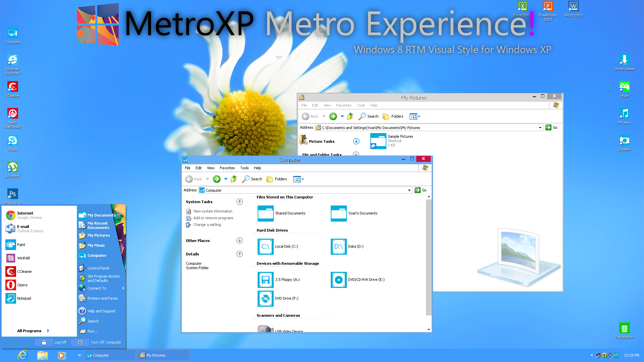Expand Address dropdown in My Pictures window

pyautogui.click(x=540, y=128)
